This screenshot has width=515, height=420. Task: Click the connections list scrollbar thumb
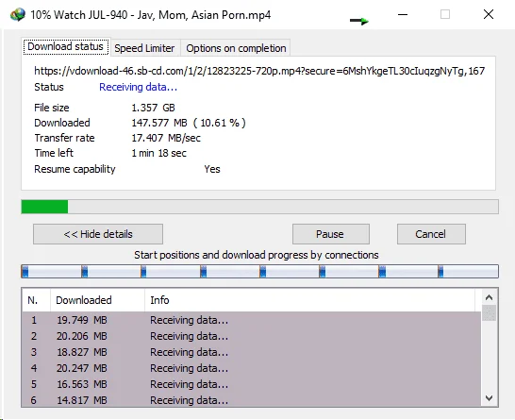pyautogui.click(x=489, y=312)
